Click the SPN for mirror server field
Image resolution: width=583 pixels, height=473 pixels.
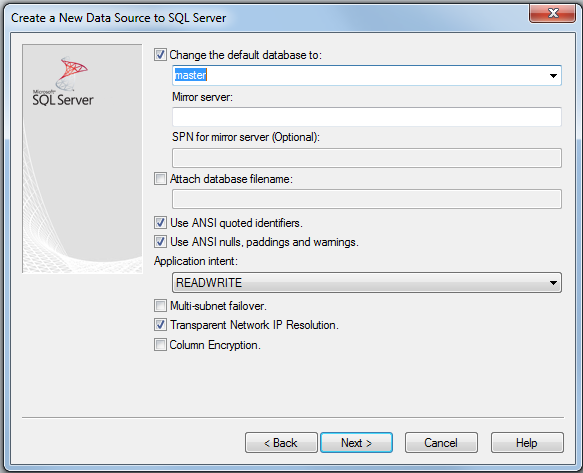(367, 158)
